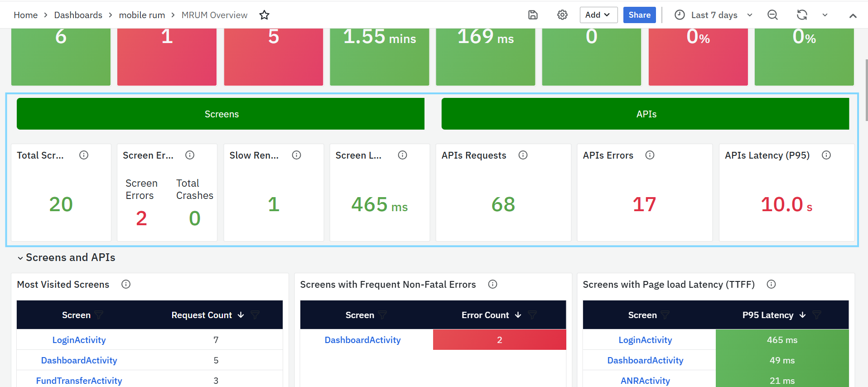Zoom out the time range
Screen dimensions: 868x387
(772, 15)
